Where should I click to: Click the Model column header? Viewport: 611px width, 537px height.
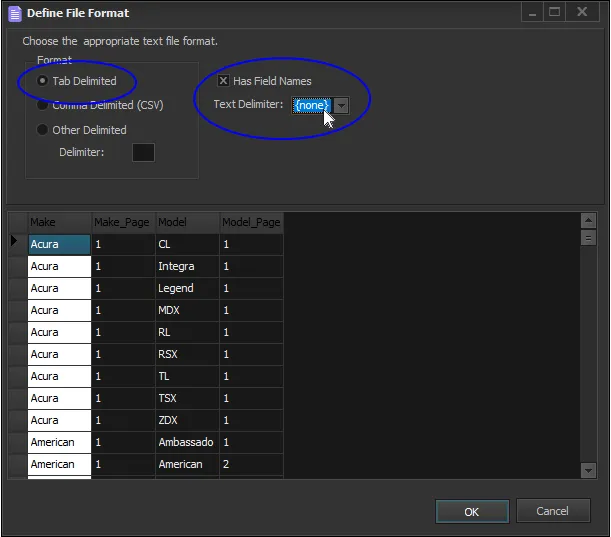tap(186, 222)
